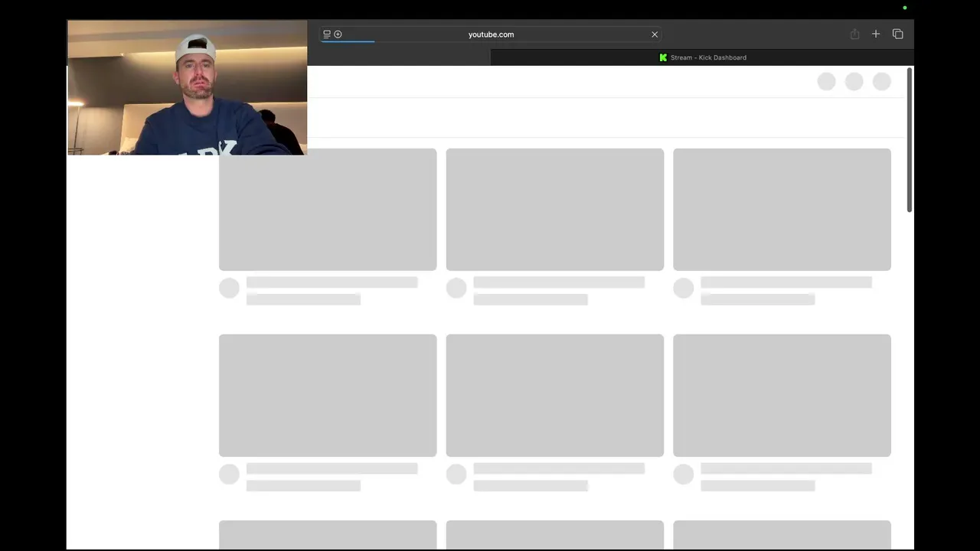Stop loading the page with X button

655,34
